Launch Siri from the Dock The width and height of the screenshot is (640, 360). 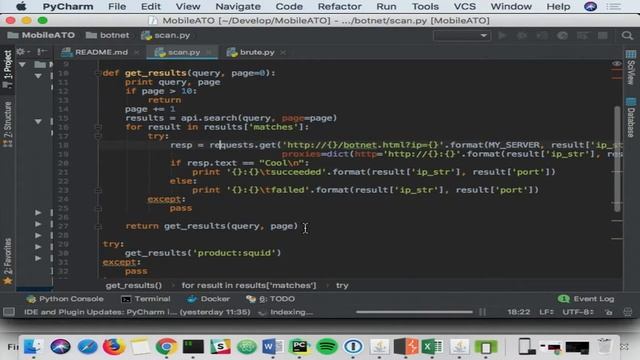[60, 347]
